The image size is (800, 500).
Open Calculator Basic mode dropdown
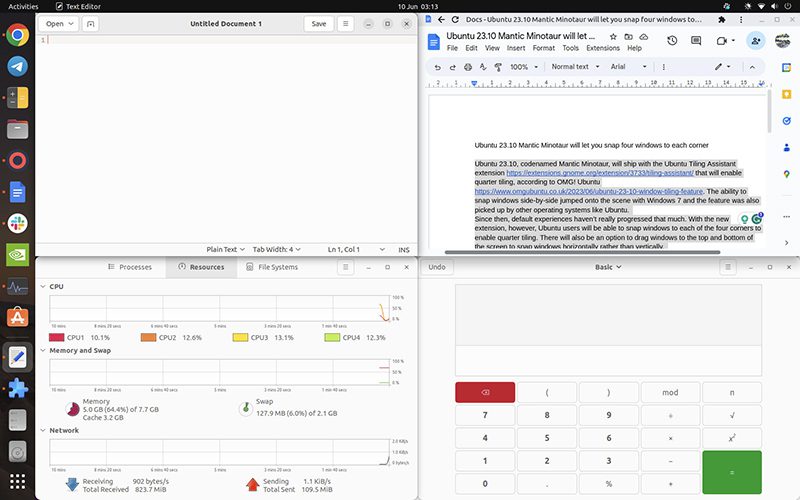point(608,267)
